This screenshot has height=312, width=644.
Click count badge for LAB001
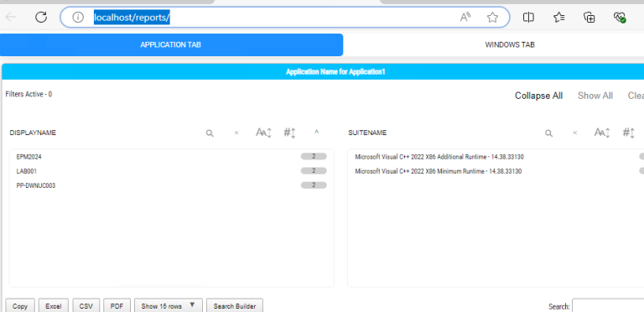pos(314,171)
